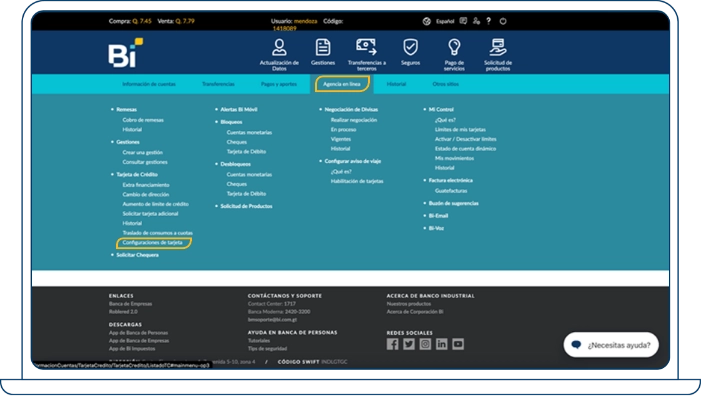This screenshot has width=701, height=396.
Task: Open En proceso under Negociación de Divisas
Action: pos(343,130)
